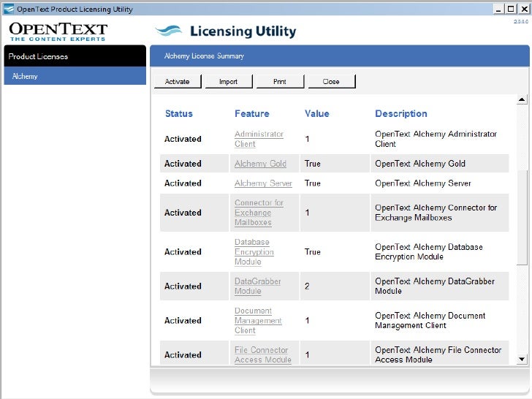Close the Licensing Utility window
The width and height of the screenshot is (532, 399).
pyautogui.click(x=524, y=9)
